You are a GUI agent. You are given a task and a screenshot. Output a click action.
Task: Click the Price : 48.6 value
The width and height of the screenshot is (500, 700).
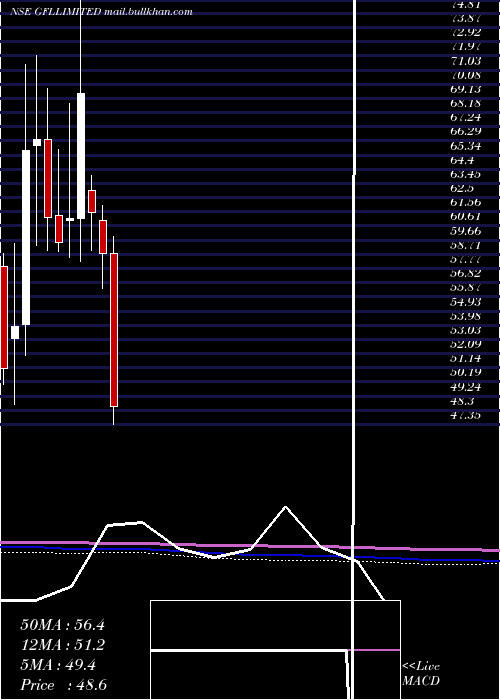pos(63,685)
